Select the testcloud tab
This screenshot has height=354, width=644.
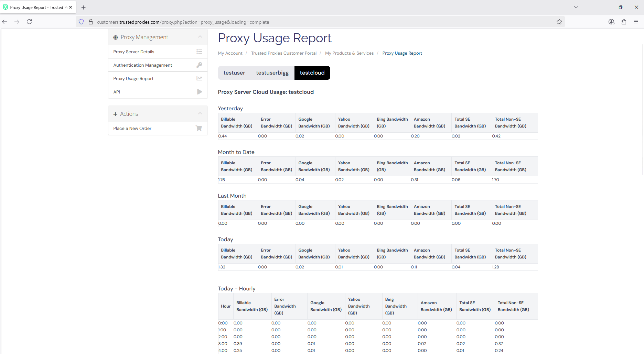click(x=312, y=73)
